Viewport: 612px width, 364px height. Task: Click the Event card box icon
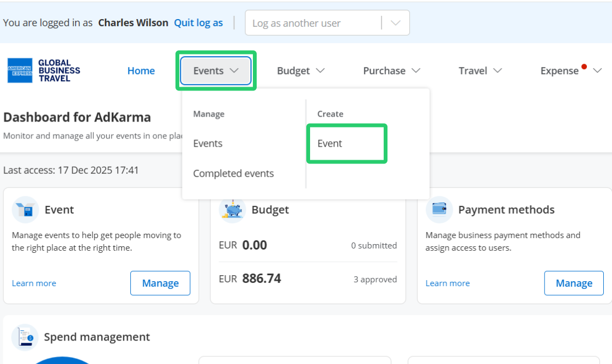click(x=26, y=210)
